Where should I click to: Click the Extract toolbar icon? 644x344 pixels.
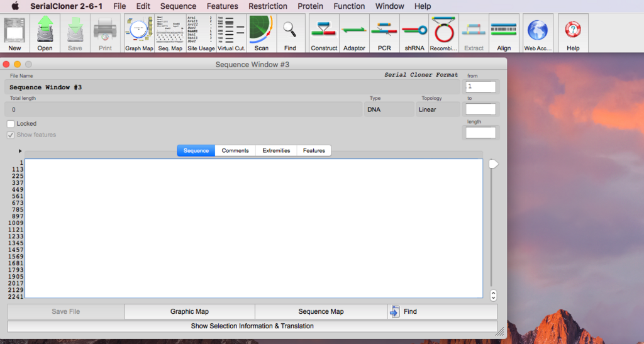474,33
